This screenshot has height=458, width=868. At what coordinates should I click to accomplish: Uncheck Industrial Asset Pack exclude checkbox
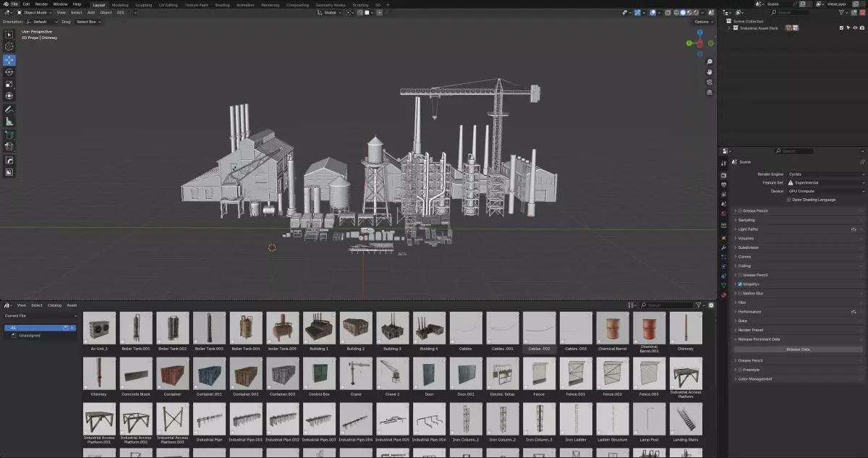pyautogui.click(x=841, y=27)
